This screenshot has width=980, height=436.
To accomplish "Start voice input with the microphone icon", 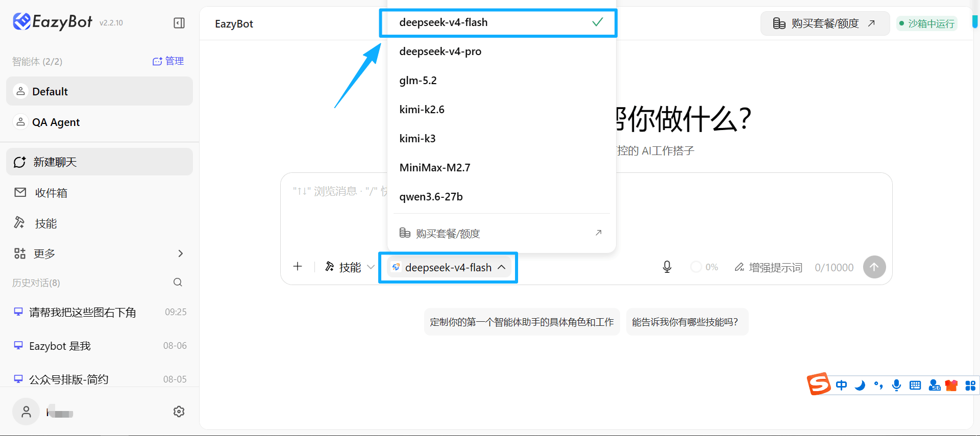I will 667,267.
